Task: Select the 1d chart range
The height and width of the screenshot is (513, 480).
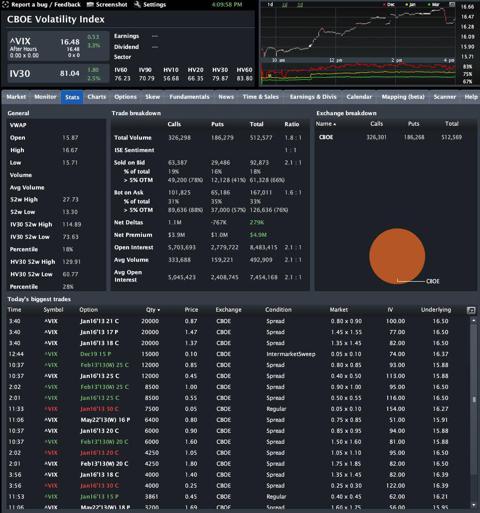Action: pyautogui.click(x=270, y=4)
